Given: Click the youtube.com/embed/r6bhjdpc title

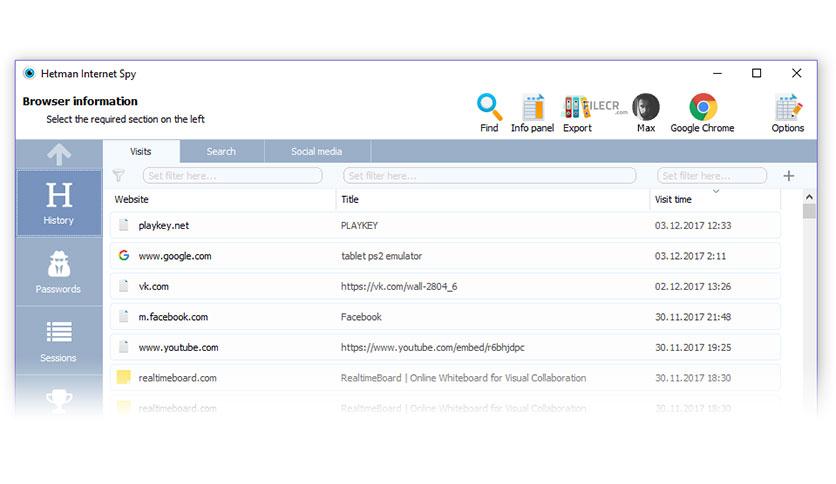Looking at the screenshot, I should [432, 347].
